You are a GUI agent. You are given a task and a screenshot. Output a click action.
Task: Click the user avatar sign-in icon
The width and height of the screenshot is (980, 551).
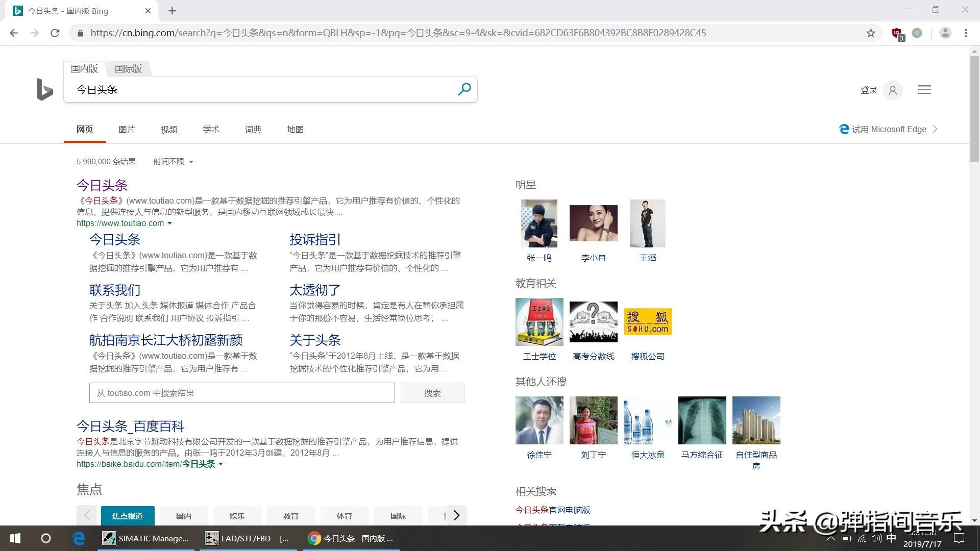click(x=892, y=90)
